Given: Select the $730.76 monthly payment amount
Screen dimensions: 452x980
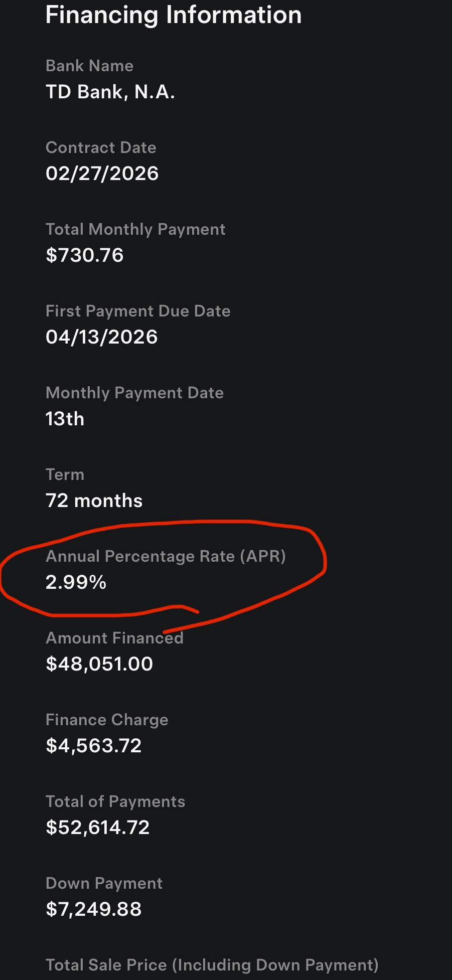Looking at the screenshot, I should coord(84,255).
